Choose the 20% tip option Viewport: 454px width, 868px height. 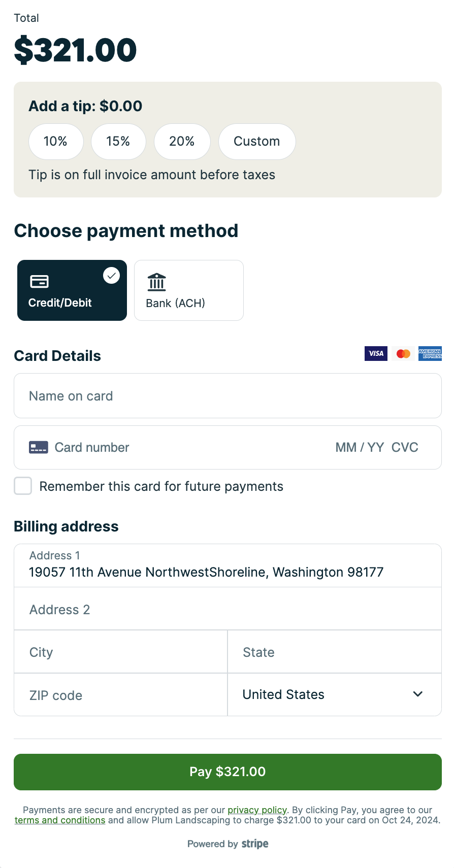tap(182, 141)
